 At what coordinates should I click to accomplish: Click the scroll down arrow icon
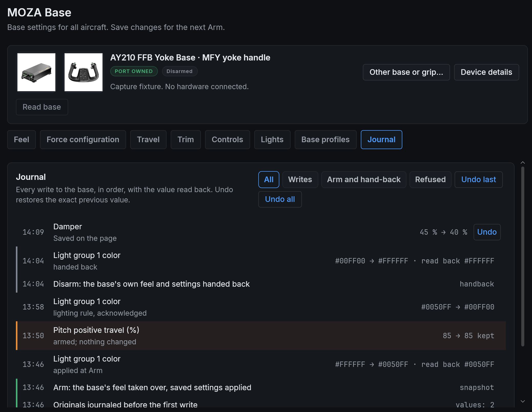pyautogui.click(x=523, y=401)
